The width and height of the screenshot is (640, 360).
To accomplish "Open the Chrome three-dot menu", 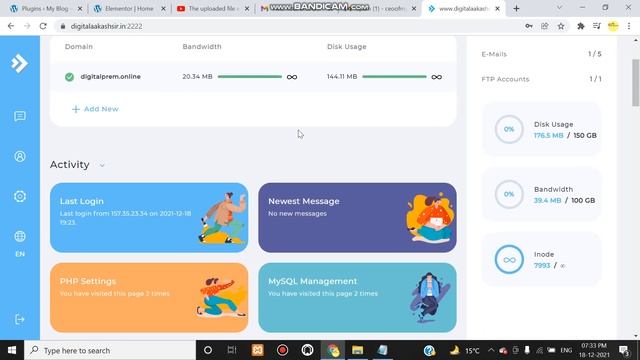I will 629,26.
